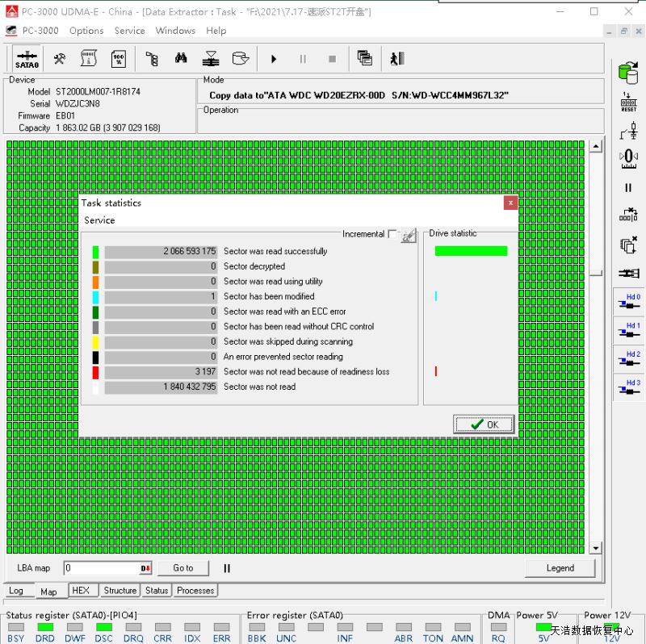The image size is (646, 644).
Task: Click the Go to button
Action: click(182, 568)
